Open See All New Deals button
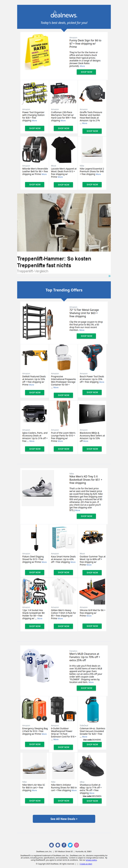Screen dimensions: 128x868 pos(64,819)
